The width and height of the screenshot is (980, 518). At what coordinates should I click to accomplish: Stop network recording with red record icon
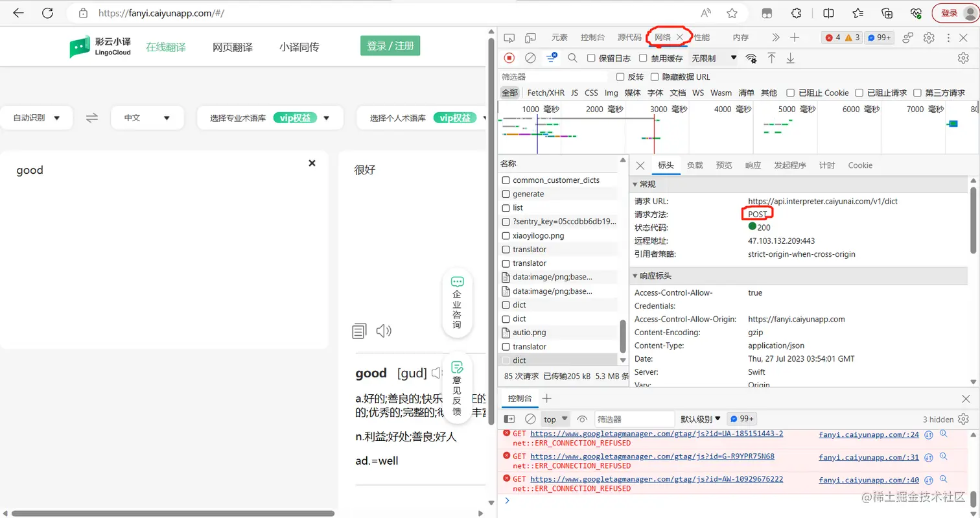click(x=509, y=58)
